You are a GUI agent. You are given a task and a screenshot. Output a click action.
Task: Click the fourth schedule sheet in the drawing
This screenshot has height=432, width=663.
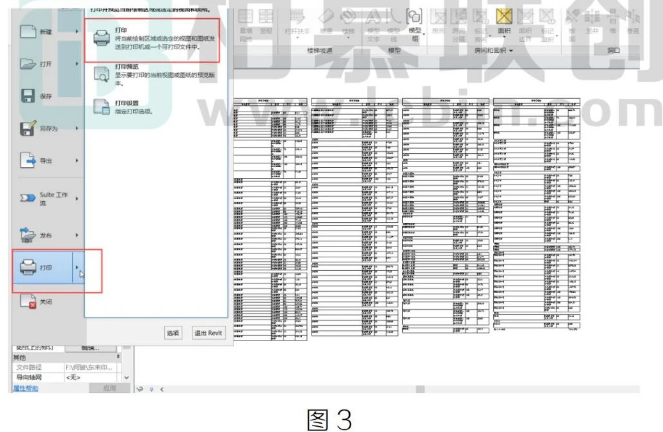tap(537, 214)
